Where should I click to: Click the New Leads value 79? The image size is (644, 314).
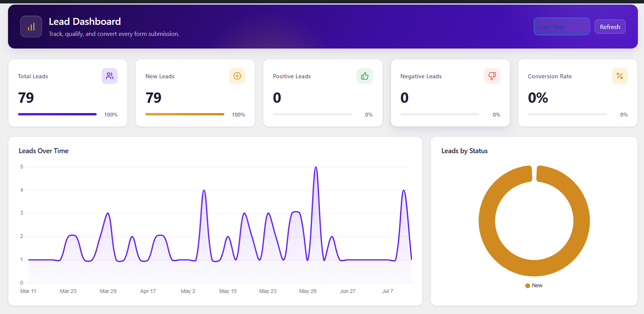coord(153,98)
